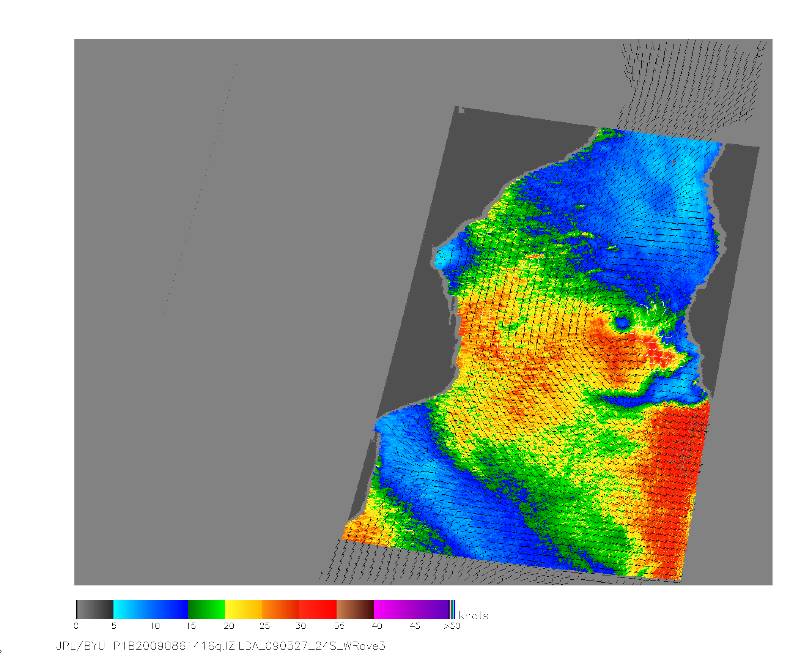Click the yellow 20–25 knots legend segment
The width and height of the screenshot is (812, 653).
point(244,609)
